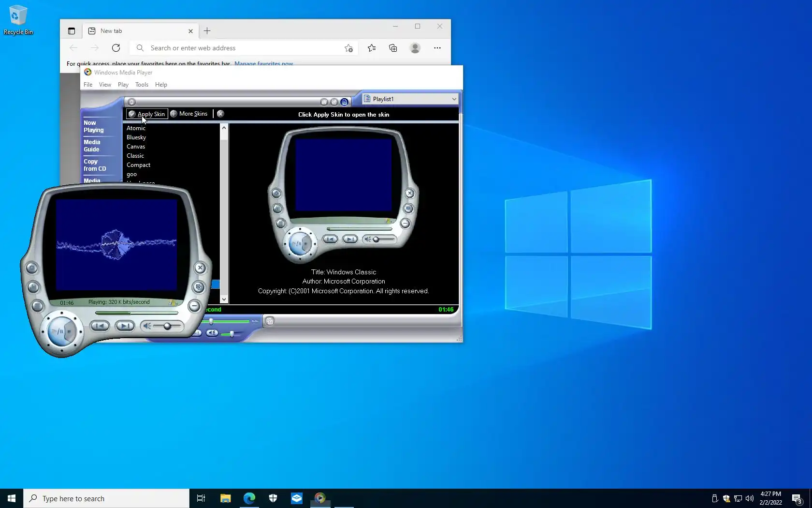
Task: Open the Favorites list in Edge
Action: coord(372,48)
